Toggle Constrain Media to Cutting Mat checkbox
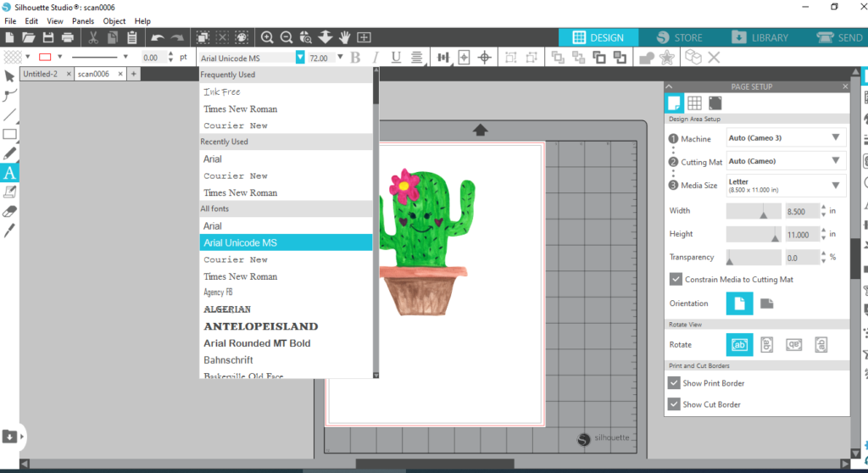 (x=676, y=279)
